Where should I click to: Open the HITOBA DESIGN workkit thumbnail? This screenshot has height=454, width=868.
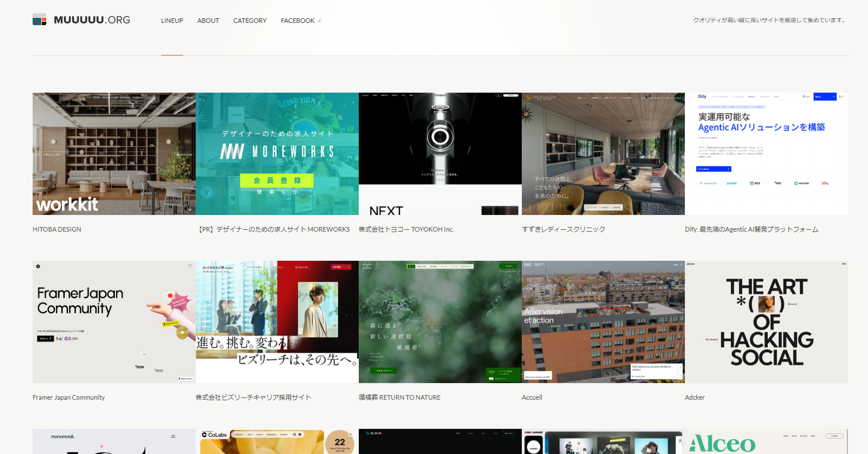(114, 154)
